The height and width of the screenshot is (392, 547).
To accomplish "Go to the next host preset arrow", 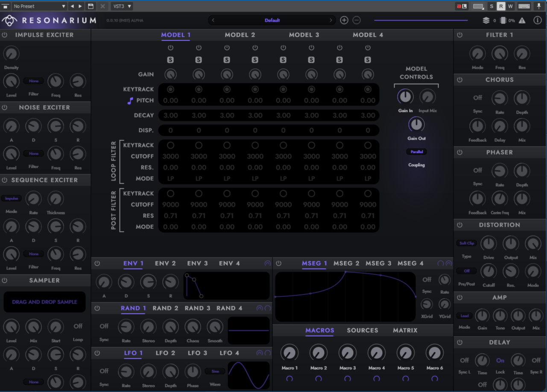I will tap(80, 6).
